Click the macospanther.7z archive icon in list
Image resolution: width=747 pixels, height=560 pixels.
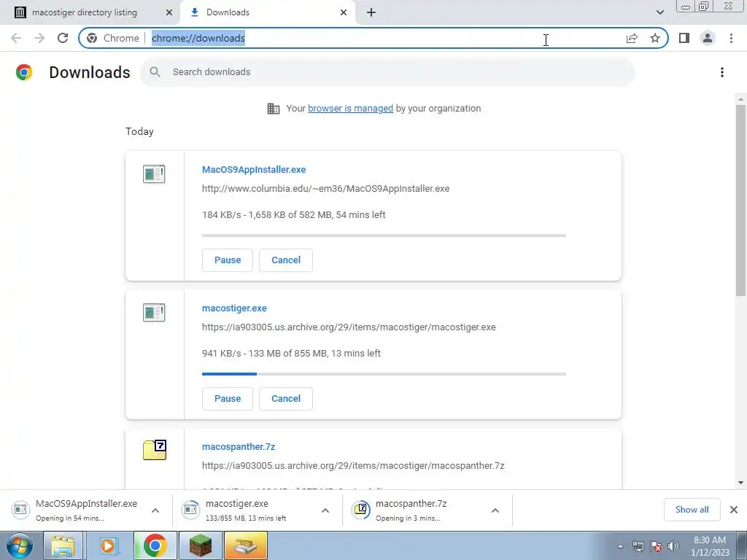click(x=155, y=449)
